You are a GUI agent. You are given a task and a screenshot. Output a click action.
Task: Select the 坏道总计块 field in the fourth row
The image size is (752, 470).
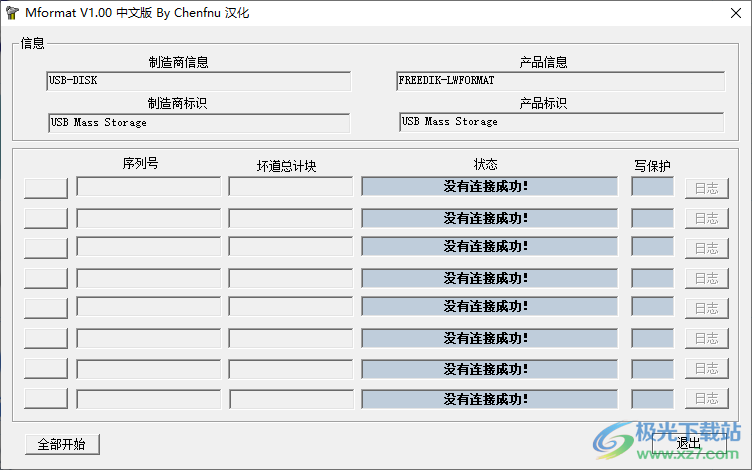pyautogui.click(x=291, y=278)
